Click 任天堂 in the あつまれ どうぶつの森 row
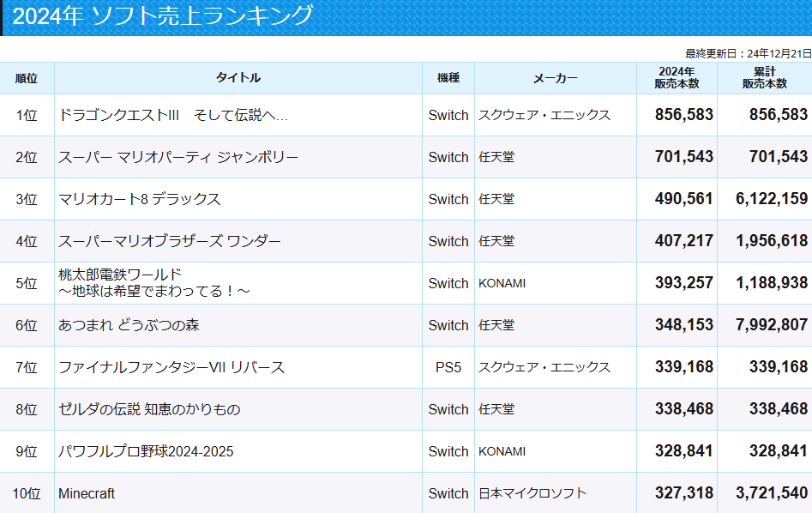Screen dimensions: 812x513 tap(496, 325)
